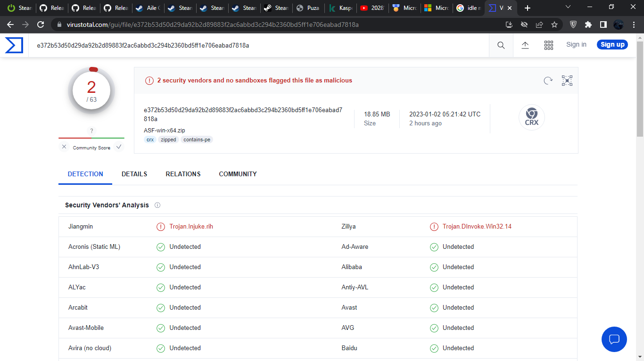Switch to the Kaspersky browser tab
The image size is (644, 361).
tap(339, 8)
